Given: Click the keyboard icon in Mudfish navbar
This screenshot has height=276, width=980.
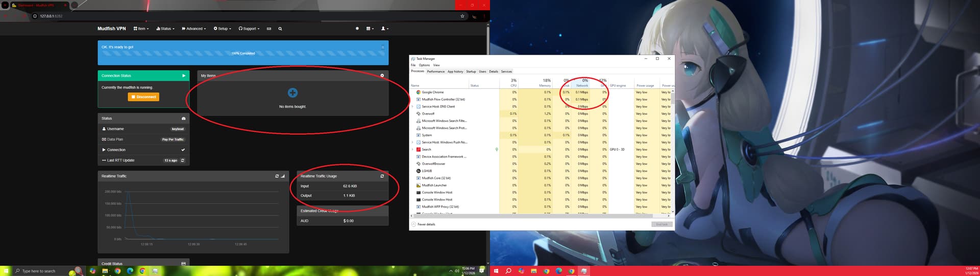Looking at the screenshot, I should click(269, 29).
